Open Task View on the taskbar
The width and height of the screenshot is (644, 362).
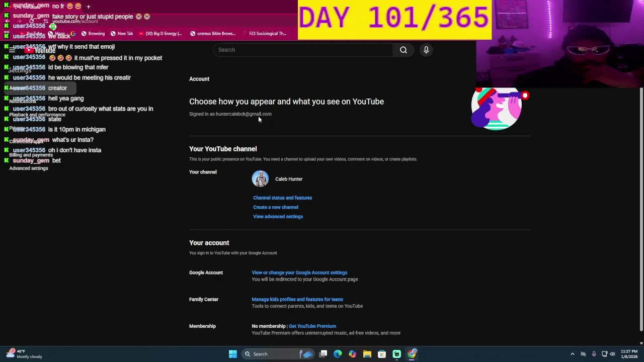(323, 354)
